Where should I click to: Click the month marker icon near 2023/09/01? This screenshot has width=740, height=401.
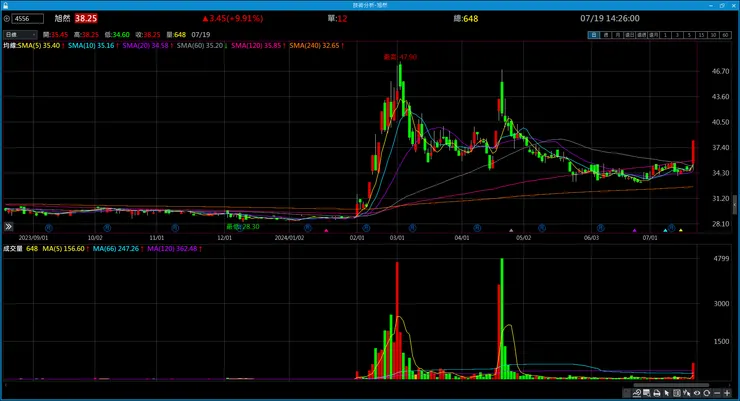[49, 228]
